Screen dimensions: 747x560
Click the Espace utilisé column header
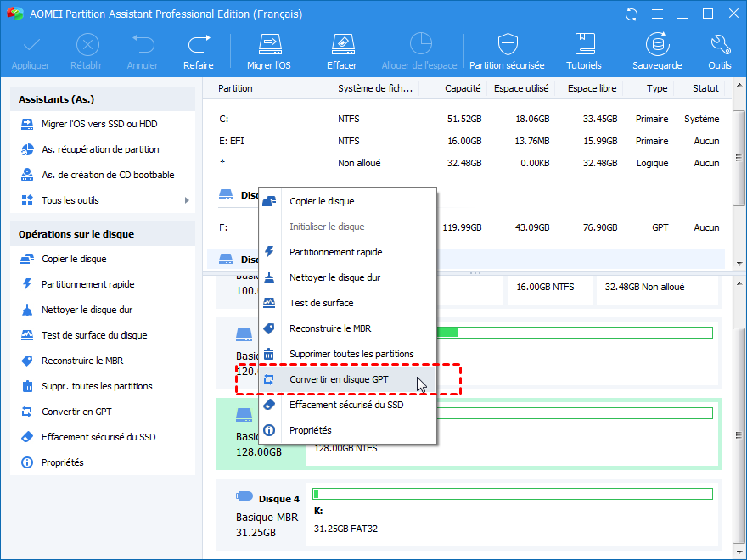tap(521, 88)
